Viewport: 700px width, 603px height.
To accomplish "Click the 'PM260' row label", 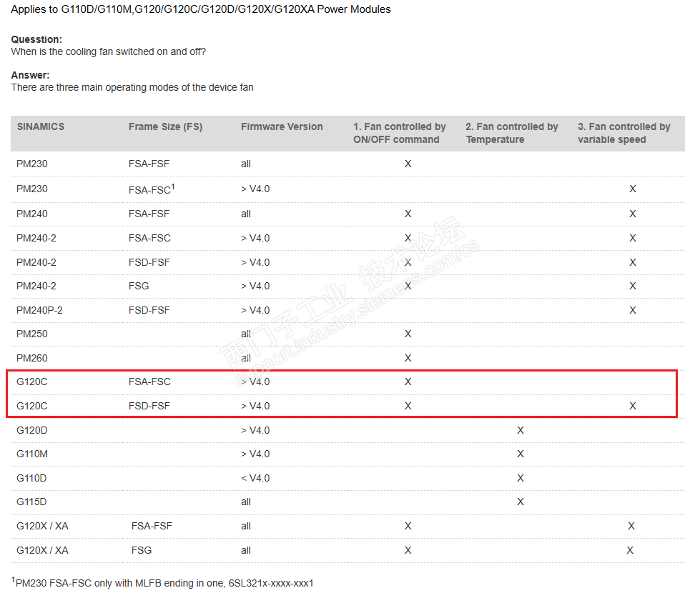I will [x=32, y=358].
